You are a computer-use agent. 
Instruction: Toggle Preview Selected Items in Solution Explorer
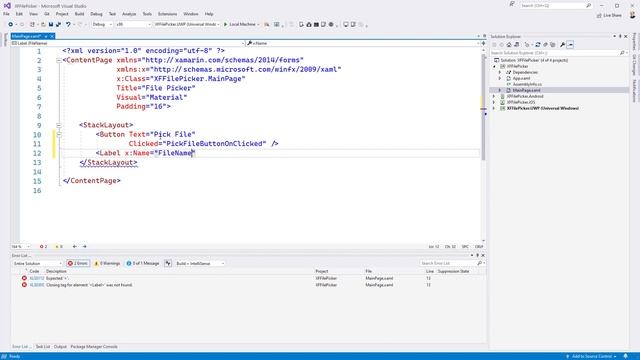click(x=570, y=45)
